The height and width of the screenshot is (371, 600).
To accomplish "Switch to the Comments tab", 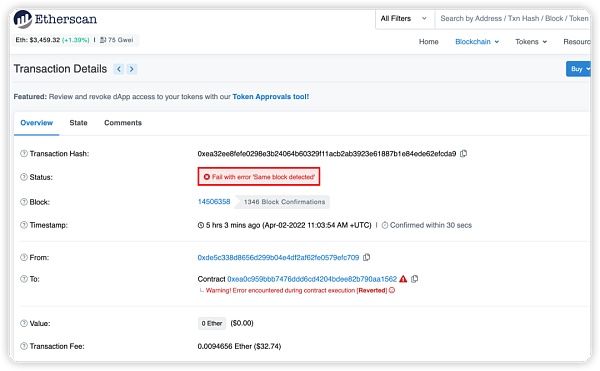I will point(123,123).
